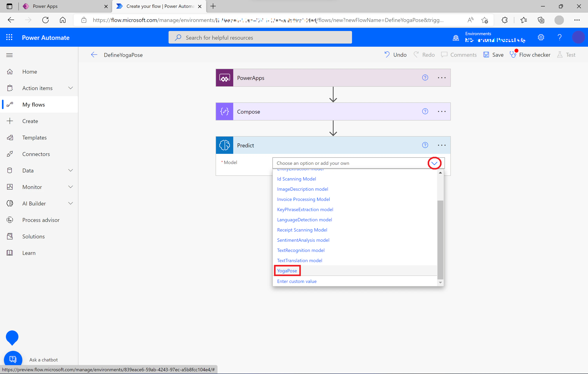Open the PowerApps step ellipsis menu

(x=441, y=78)
